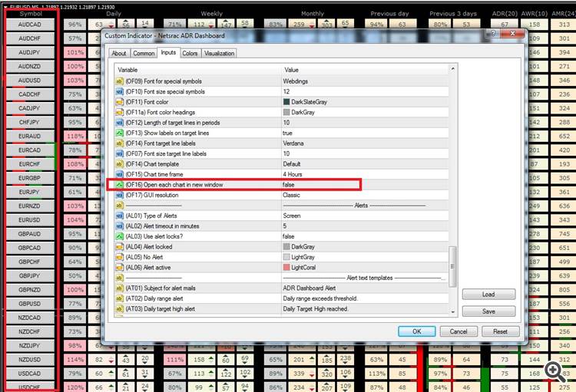Click the color icon of AL04 Alert locked
Screen dimensions: 576x392
point(119,247)
